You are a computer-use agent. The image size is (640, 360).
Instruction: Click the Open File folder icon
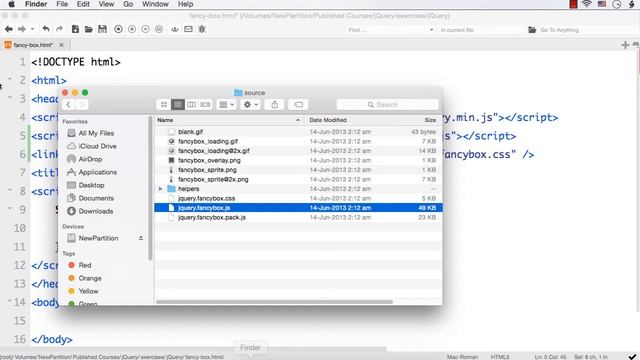(x=89, y=29)
